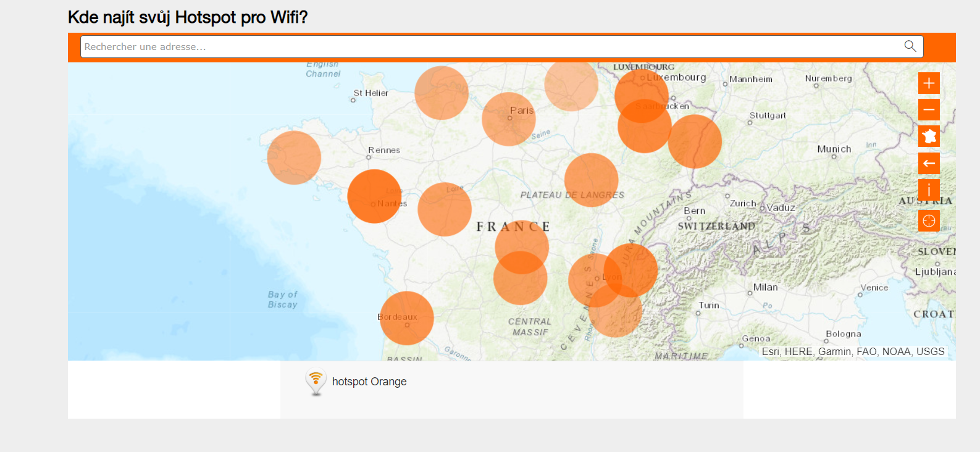The image size is (980, 452).
Task: Click the Rennes city label on map
Action: click(x=384, y=150)
